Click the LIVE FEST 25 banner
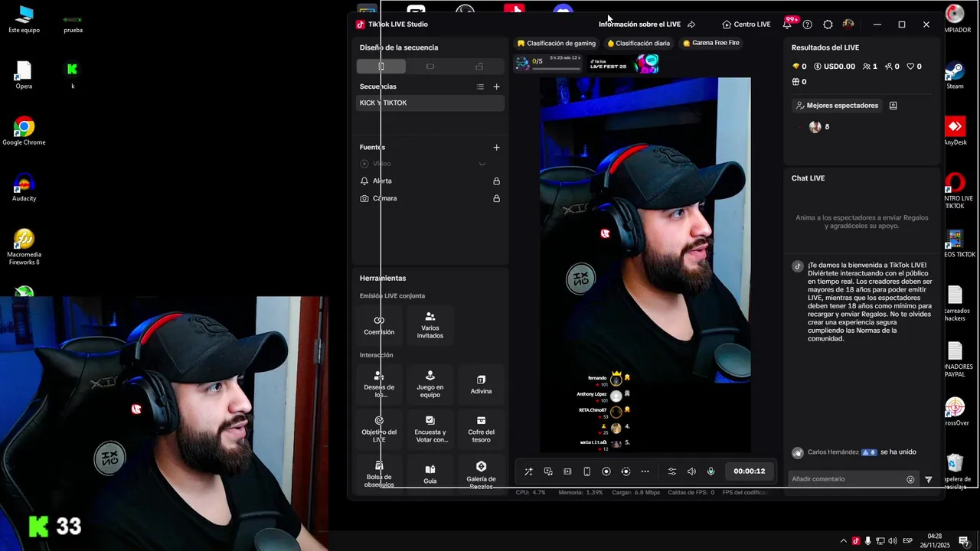980x551 pixels. (x=624, y=64)
